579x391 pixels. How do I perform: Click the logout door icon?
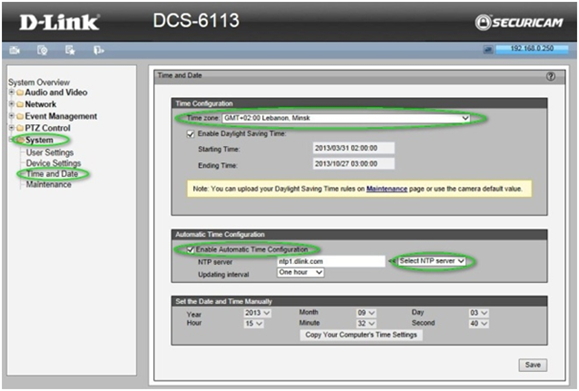click(x=98, y=50)
